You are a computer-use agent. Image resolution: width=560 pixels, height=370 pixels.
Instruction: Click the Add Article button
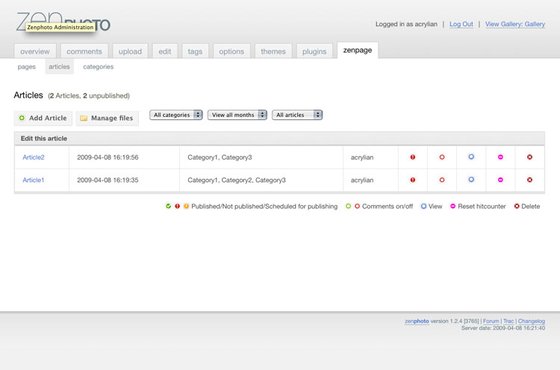tap(43, 118)
